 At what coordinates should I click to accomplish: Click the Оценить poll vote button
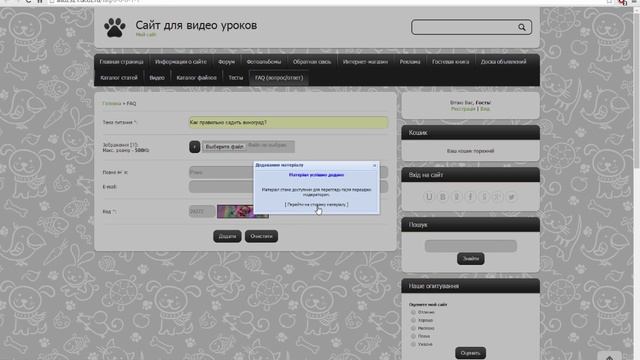point(470,353)
